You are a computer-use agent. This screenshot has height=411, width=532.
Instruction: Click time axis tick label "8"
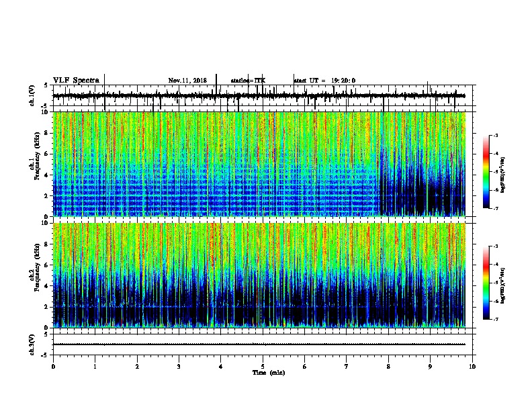pyautogui.click(x=388, y=367)
